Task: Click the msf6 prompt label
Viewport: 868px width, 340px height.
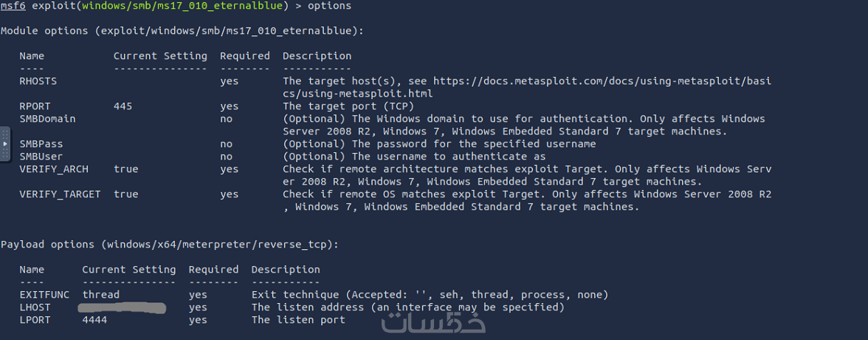Action: click(13, 6)
